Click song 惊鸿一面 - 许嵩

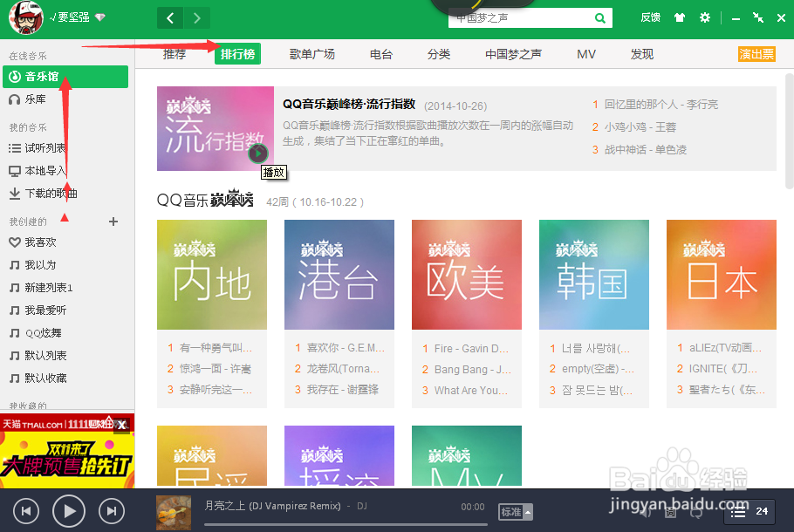coord(215,369)
